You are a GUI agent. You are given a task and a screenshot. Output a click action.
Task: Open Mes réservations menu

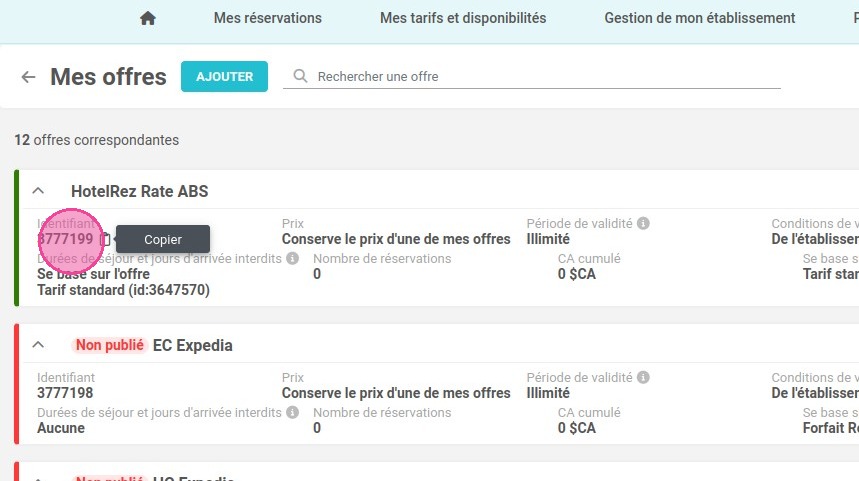267,18
